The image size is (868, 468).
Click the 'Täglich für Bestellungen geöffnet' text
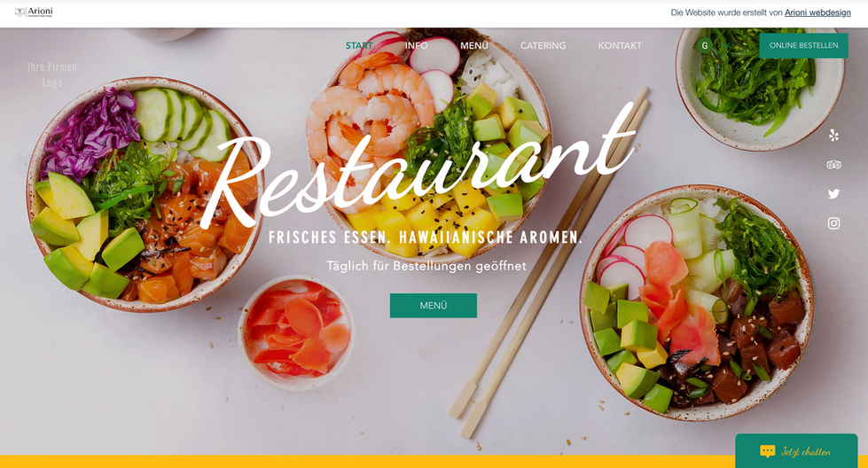coord(426,266)
